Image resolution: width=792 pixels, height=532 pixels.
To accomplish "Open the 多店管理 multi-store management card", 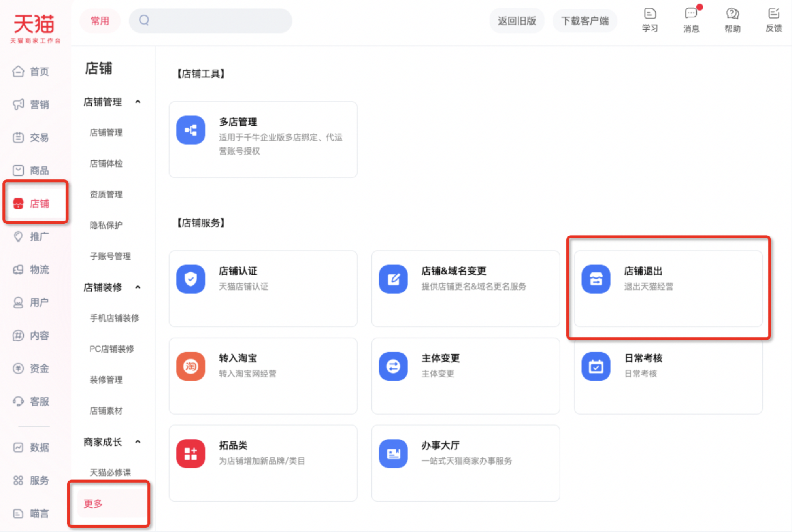I will 263,140.
